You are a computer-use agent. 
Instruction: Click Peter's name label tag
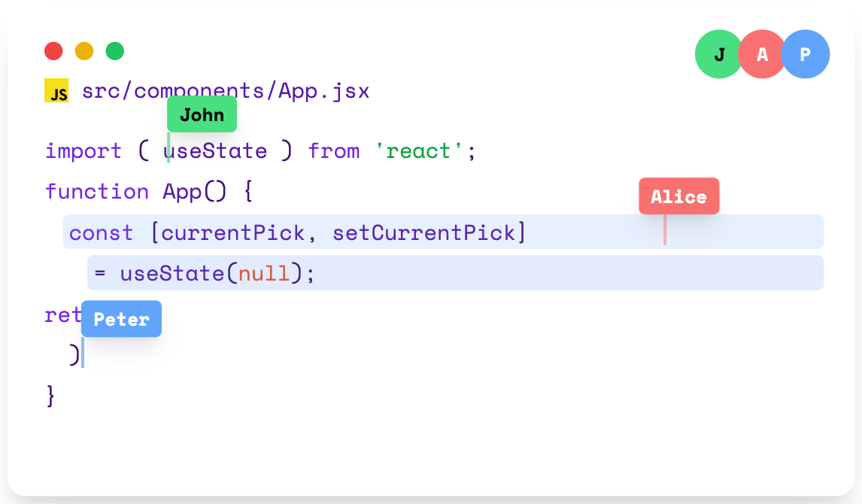coord(121,318)
